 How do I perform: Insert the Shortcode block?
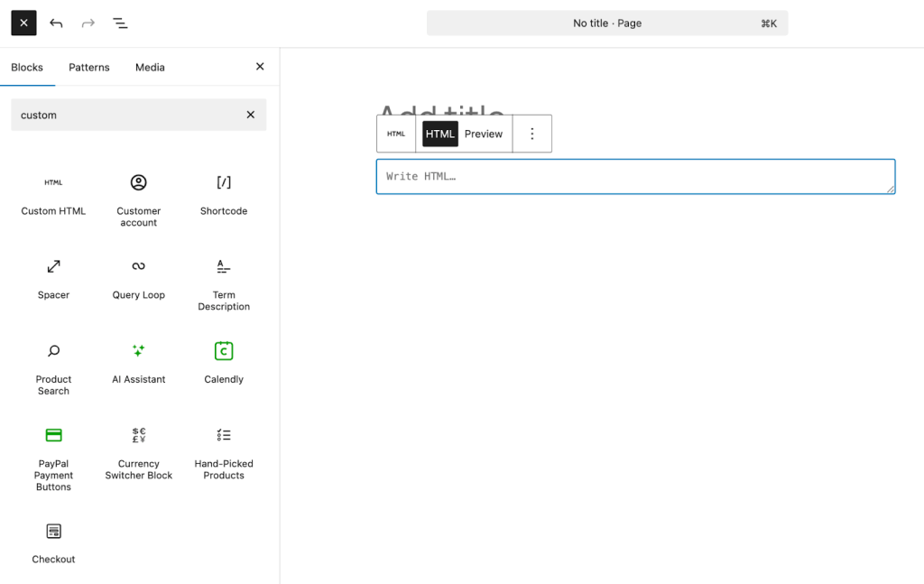pyautogui.click(x=223, y=194)
